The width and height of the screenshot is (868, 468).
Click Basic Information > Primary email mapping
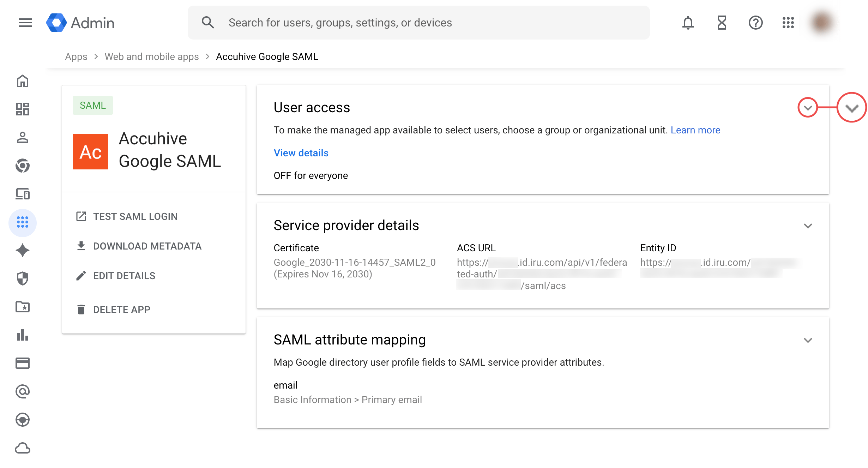(348, 400)
